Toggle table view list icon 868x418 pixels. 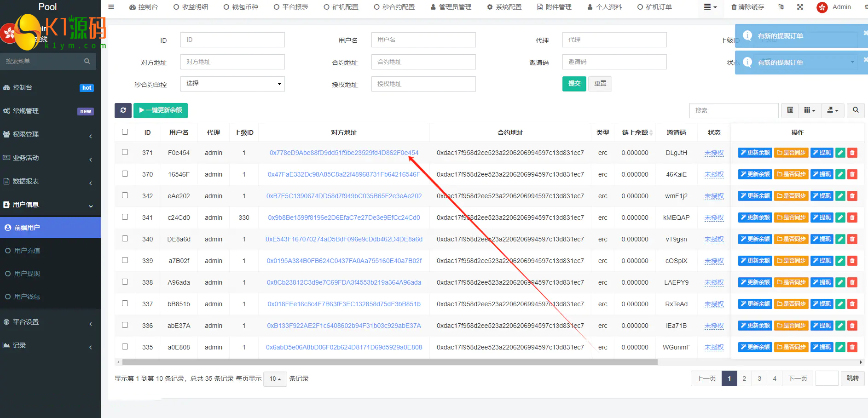[790, 110]
